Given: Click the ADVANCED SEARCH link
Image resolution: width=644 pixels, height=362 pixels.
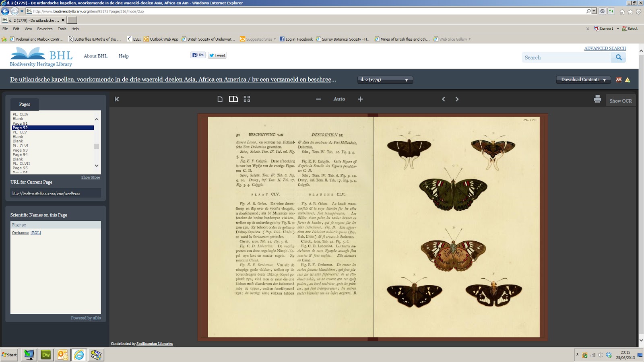Looking at the screenshot, I should tap(605, 48).
